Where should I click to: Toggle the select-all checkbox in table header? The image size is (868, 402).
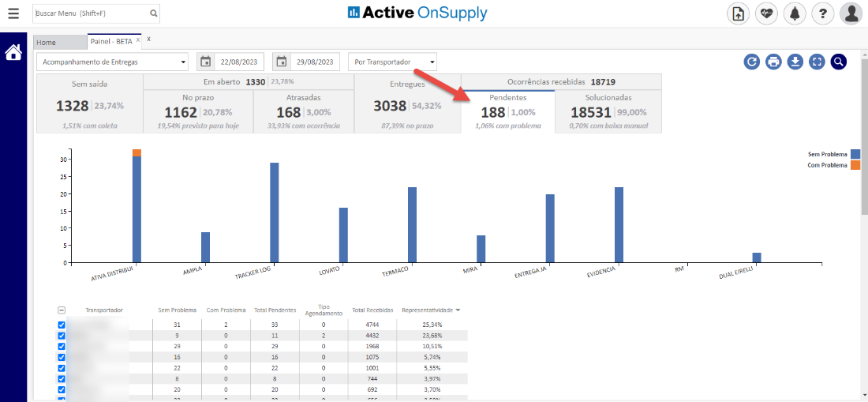pyautogui.click(x=62, y=310)
